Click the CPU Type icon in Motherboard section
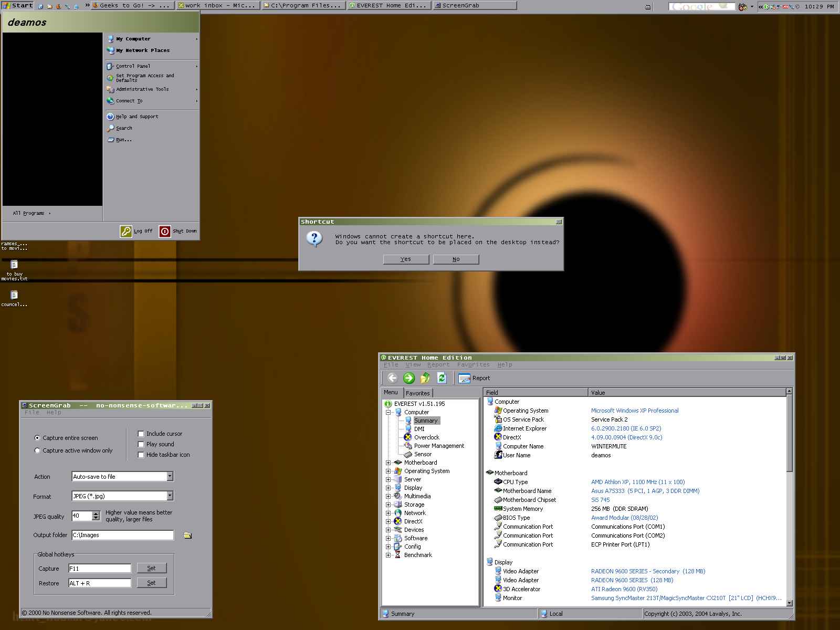Screen dimensions: 840x630 (x=498, y=482)
